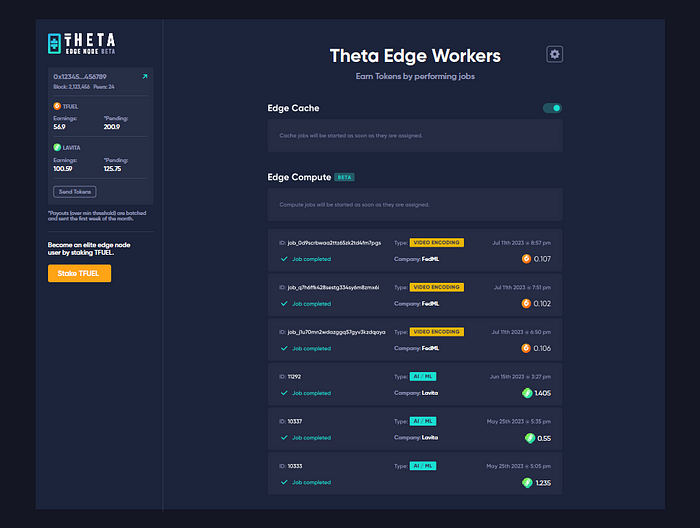Image resolution: width=700 pixels, height=528 pixels.
Task: Click the BETA badge next to Edge Compute
Action: 344,177
